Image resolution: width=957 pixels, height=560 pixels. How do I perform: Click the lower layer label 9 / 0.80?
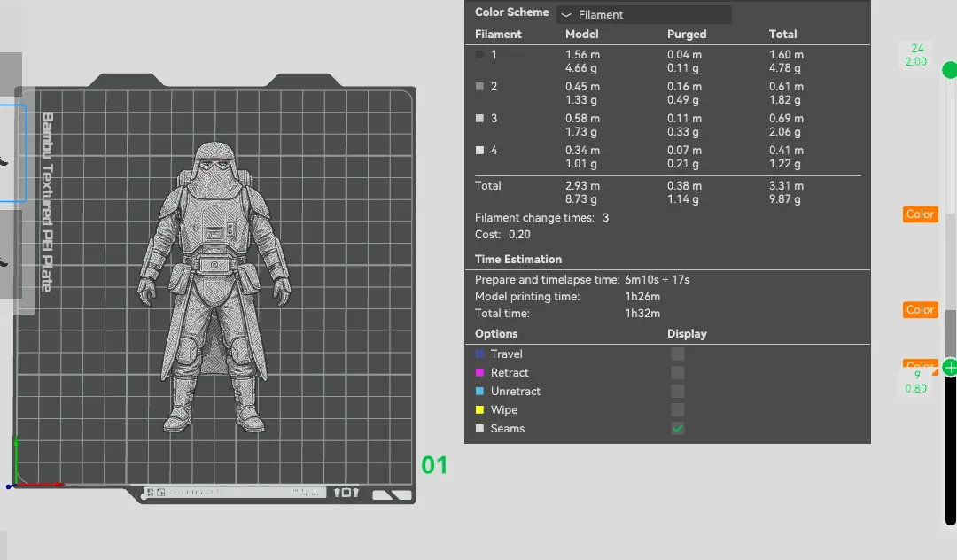916,382
